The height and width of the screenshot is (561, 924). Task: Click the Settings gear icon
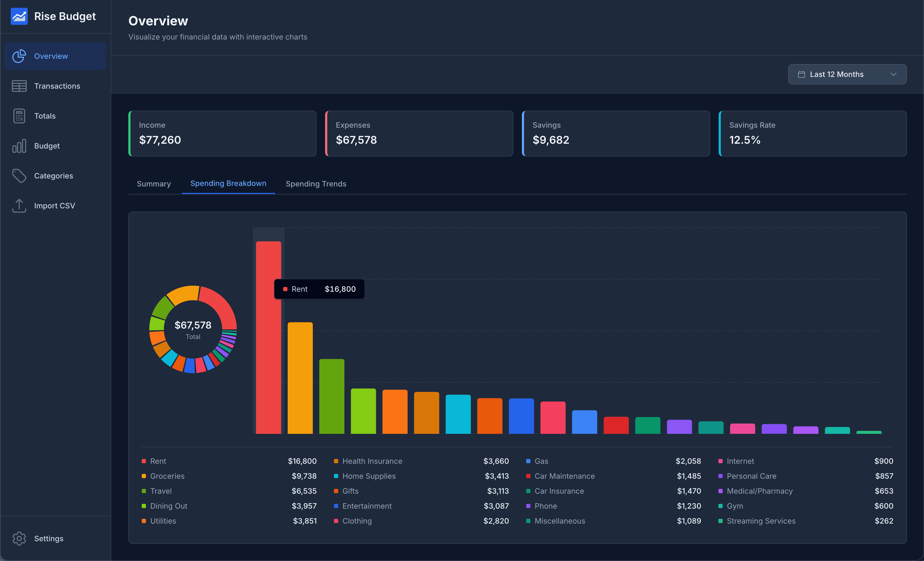click(x=19, y=539)
